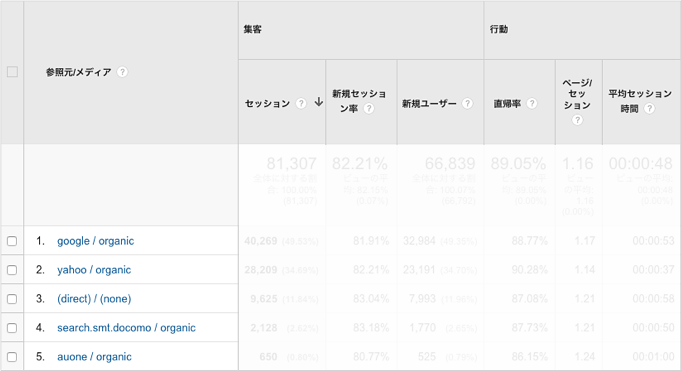Click the 集客 group header

coord(252,29)
